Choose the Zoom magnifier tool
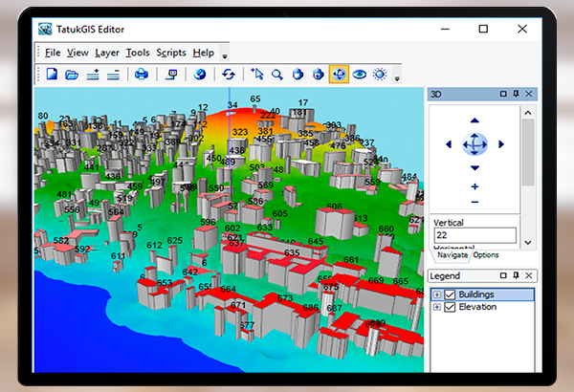This screenshot has width=574, height=392. [x=277, y=75]
